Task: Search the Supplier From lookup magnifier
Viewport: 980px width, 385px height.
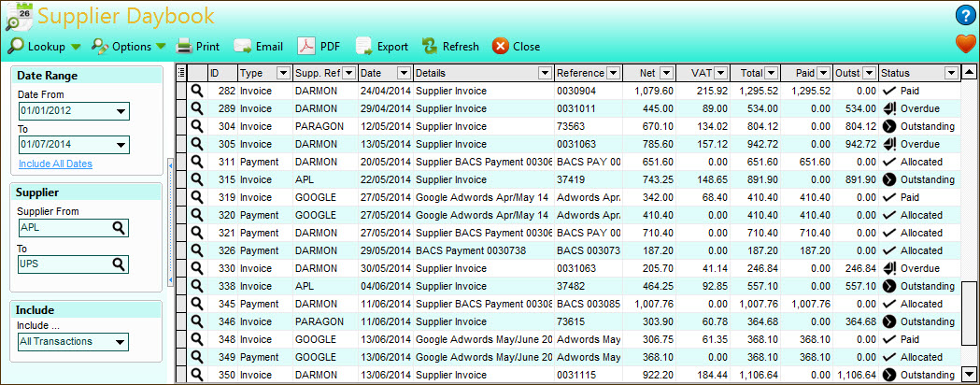Action: [120, 229]
